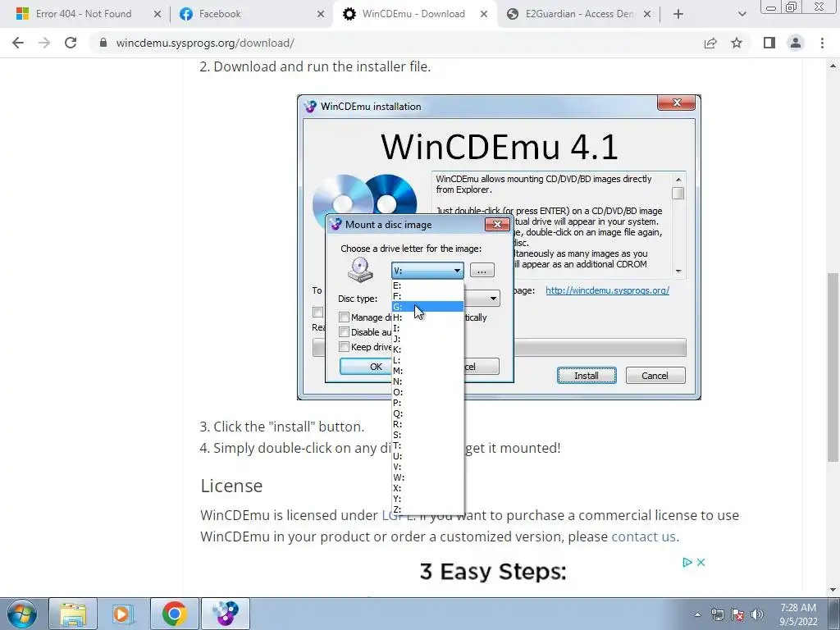Click the installer progress bar
Image resolution: width=840 pixels, height=630 pixels.
point(600,348)
